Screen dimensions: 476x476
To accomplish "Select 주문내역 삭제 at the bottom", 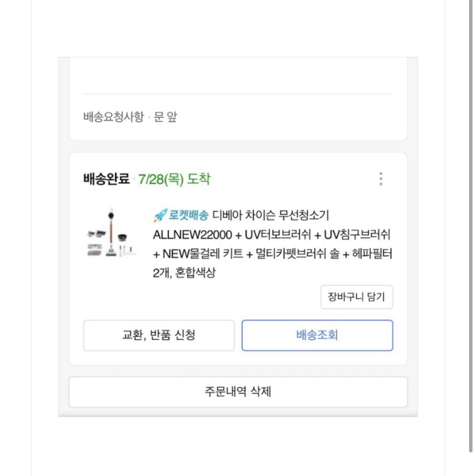I will [x=238, y=392].
